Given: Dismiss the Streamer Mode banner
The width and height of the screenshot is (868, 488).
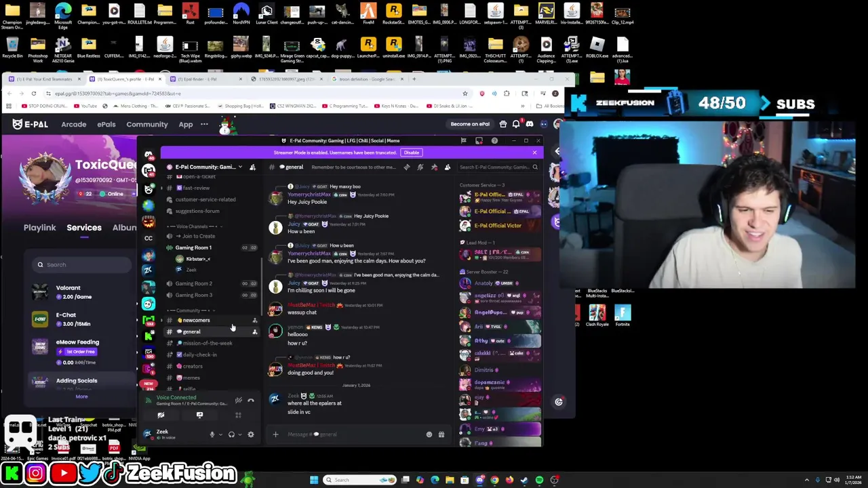Looking at the screenshot, I should click(x=534, y=152).
